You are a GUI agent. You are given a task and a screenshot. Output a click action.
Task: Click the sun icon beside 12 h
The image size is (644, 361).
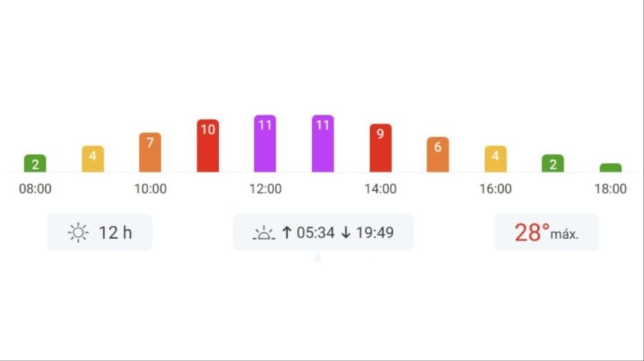pos(78,232)
